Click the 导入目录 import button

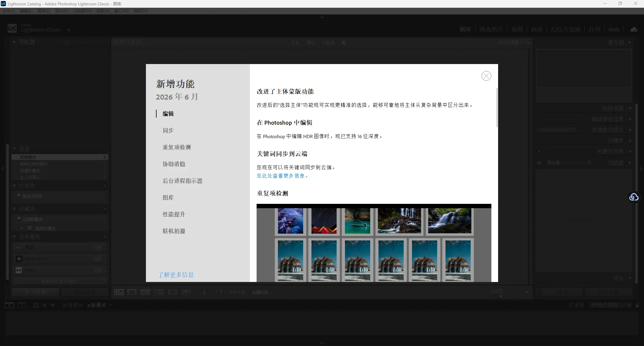pos(35,292)
